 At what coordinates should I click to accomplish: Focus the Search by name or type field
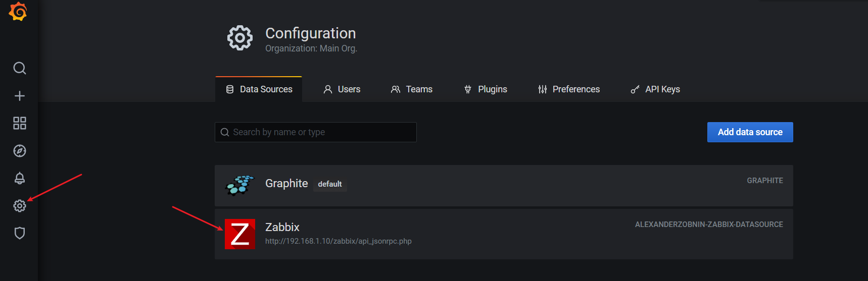click(316, 132)
